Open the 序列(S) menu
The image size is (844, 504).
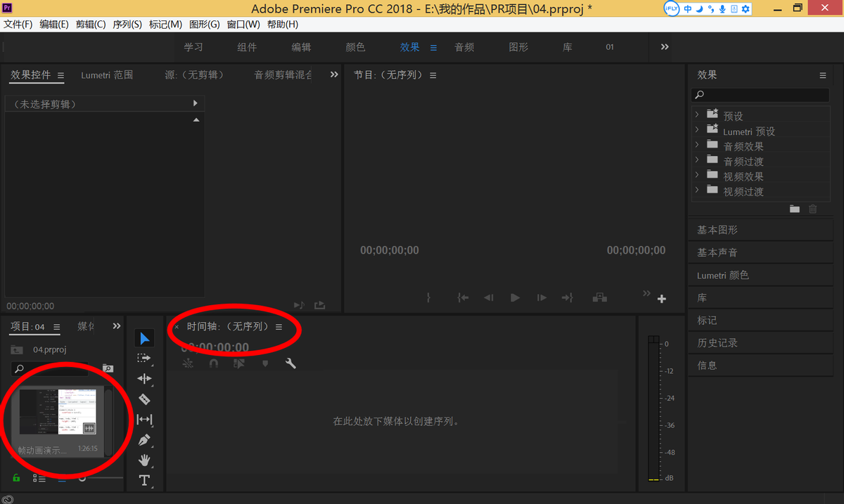tap(127, 24)
